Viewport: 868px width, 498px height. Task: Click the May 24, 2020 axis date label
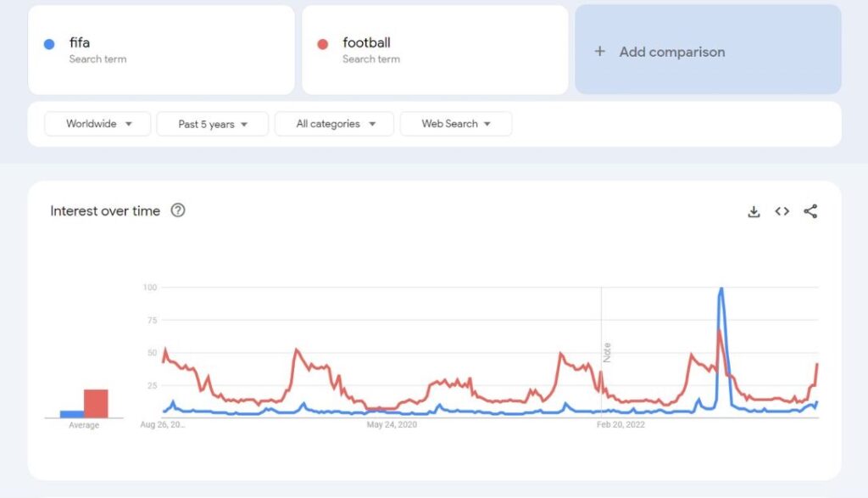coord(392,424)
